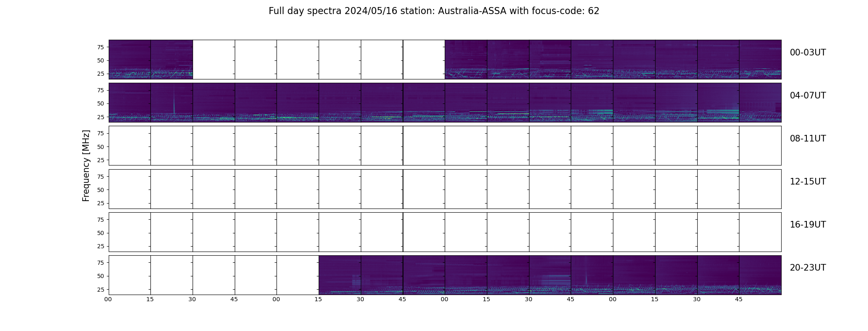The height and width of the screenshot is (331, 868).
Task: Select the 20-23UT row label
Action: (808, 268)
